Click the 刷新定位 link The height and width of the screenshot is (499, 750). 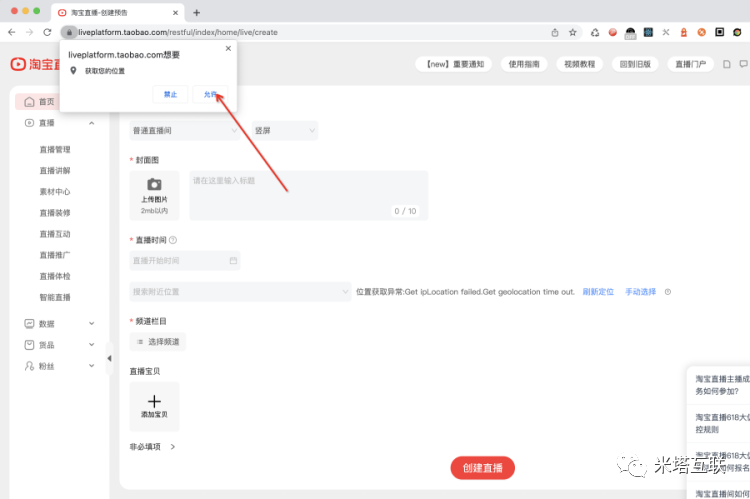(x=598, y=292)
